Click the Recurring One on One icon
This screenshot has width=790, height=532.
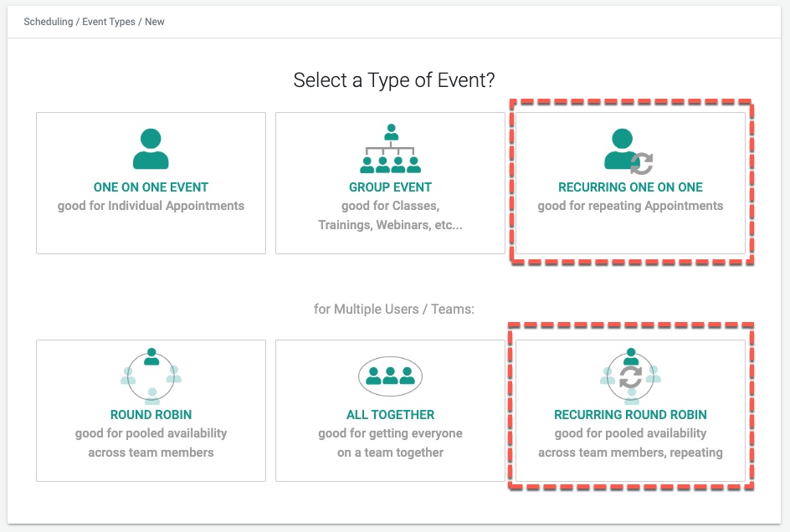coord(628,151)
